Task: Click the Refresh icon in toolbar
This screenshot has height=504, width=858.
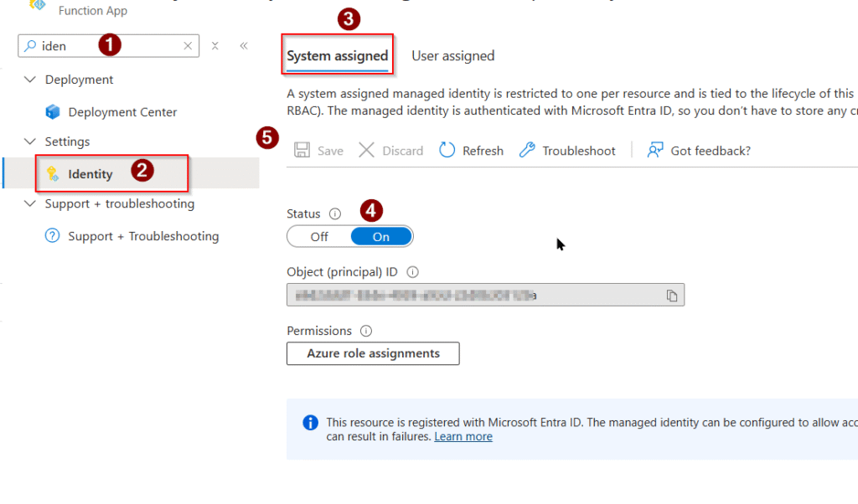Action: tap(447, 151)
